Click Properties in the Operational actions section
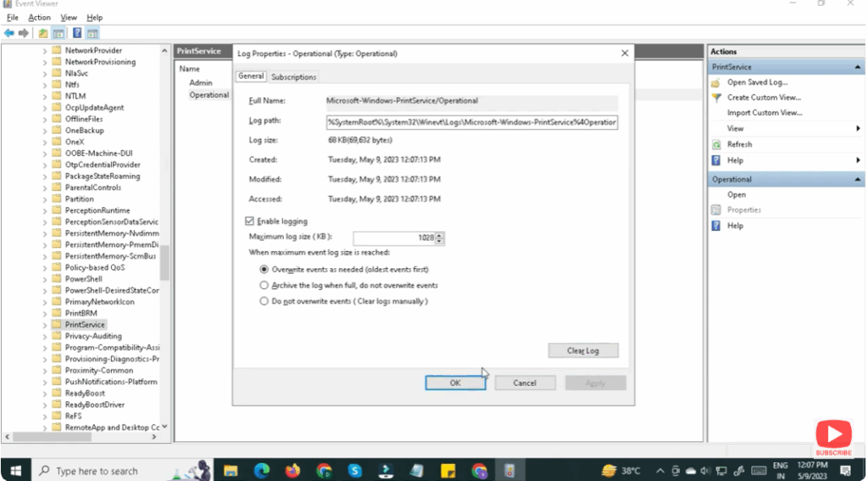Image resolution: width=868 pixels, height=481 pixels. pos(744,210)
